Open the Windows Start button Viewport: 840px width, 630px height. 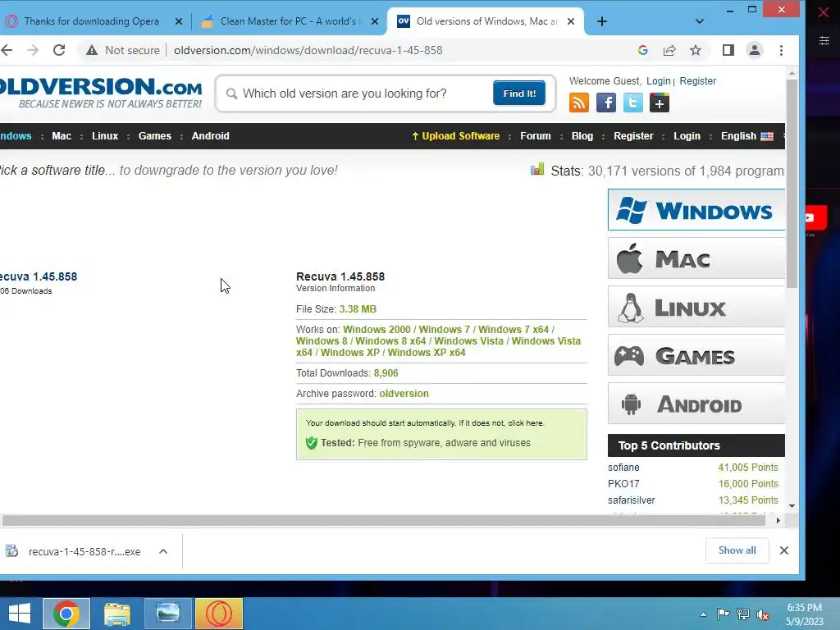click(x=20, y=614)
